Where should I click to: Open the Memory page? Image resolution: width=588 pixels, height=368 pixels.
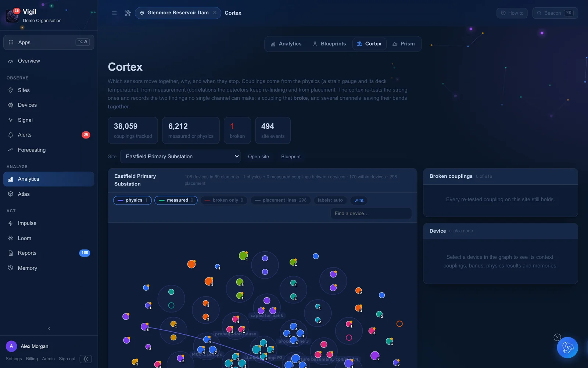click(x=49, y=268)
